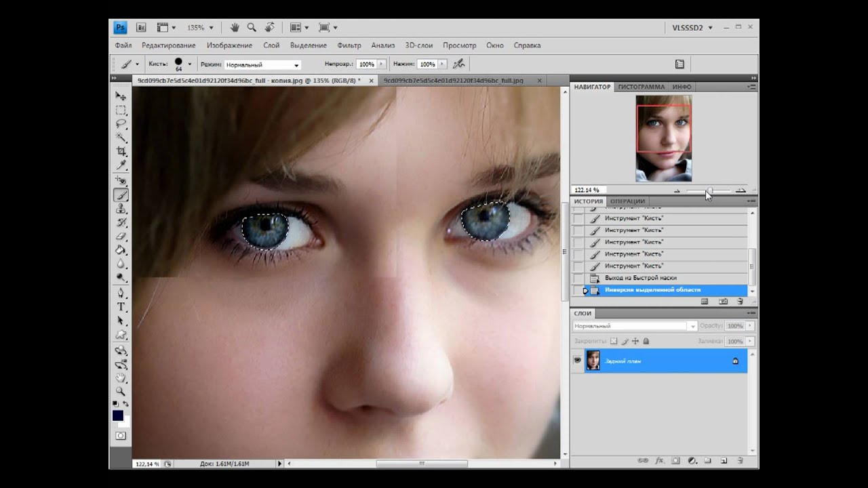Switch to the Операции tab

[627, 201]
